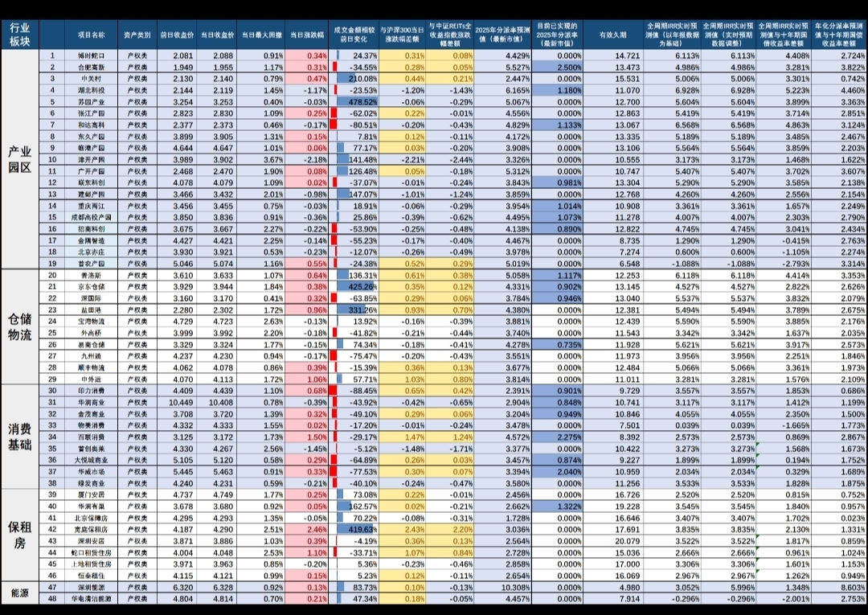Click the 331.26% turnover change cell
This screenshot has height=615, width=868.
pos(354,310)
